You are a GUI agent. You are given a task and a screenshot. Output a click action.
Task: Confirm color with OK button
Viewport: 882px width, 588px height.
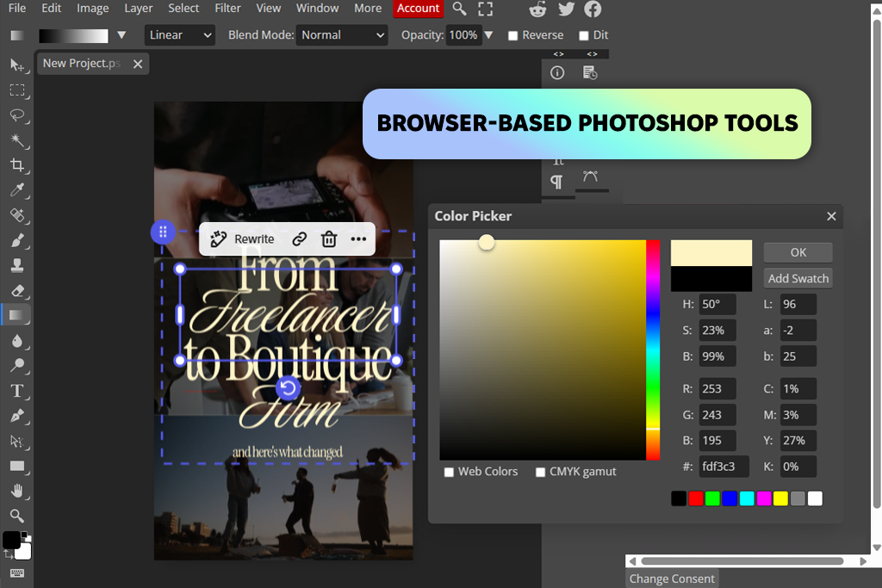coord(798,252)
